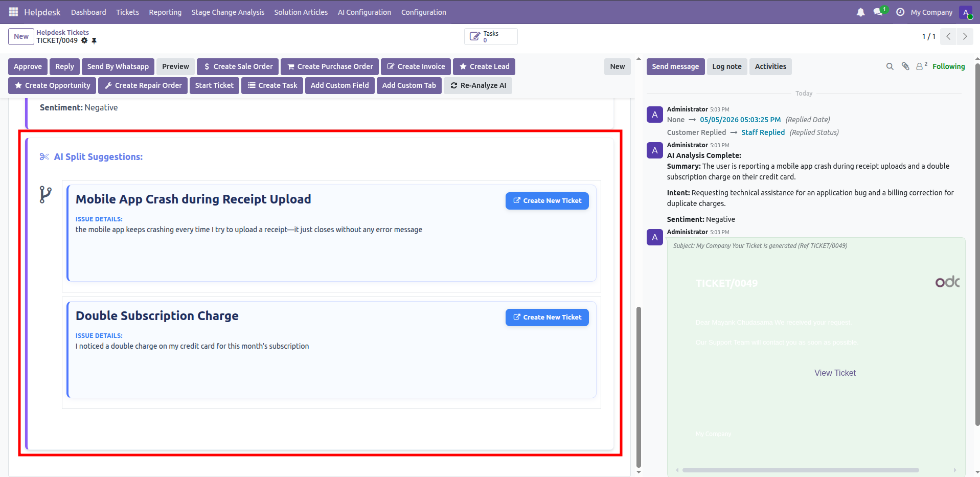Click the Preview button
The height and width of the screenshot is (477, 980).
click(176, 66)
